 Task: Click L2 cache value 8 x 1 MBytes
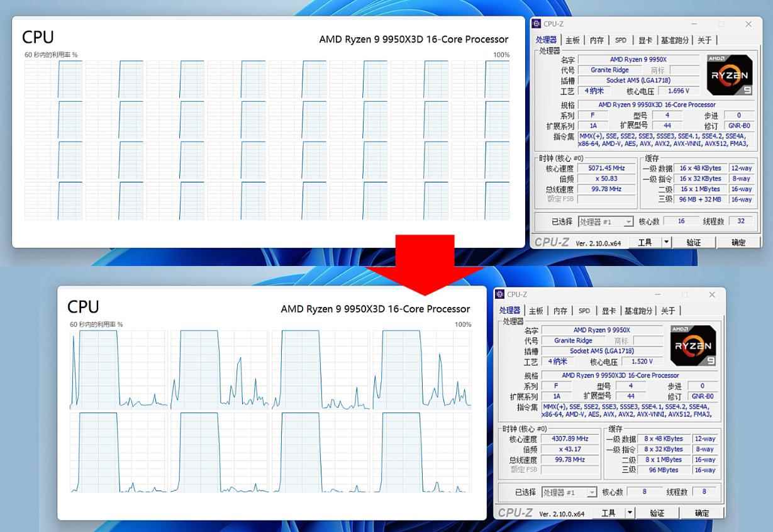[664, 460]
